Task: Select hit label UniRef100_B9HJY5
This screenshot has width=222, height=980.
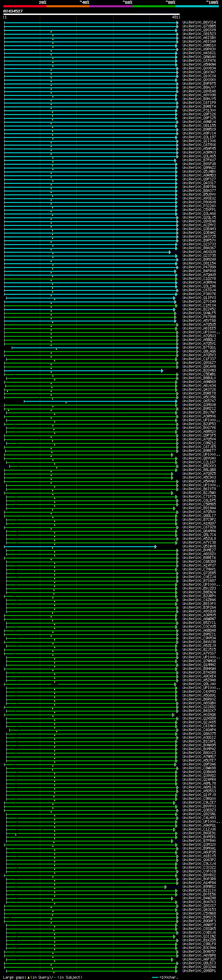Action: point(199,99)
